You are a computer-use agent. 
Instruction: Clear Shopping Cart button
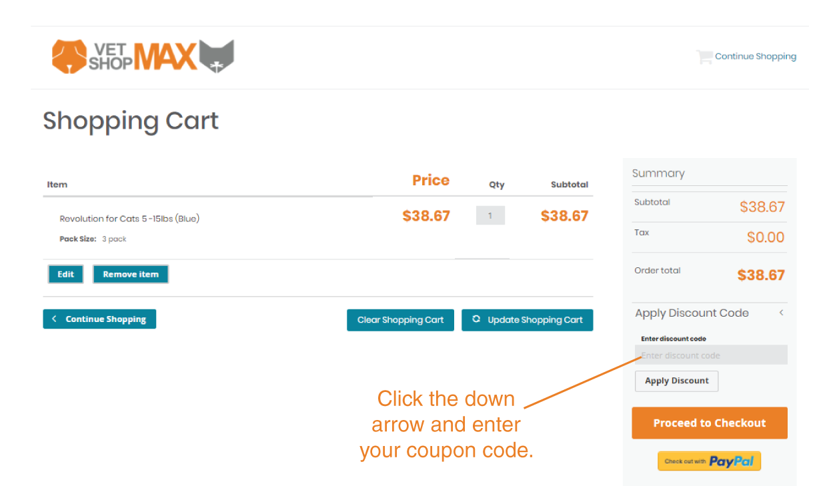point(400,320)
